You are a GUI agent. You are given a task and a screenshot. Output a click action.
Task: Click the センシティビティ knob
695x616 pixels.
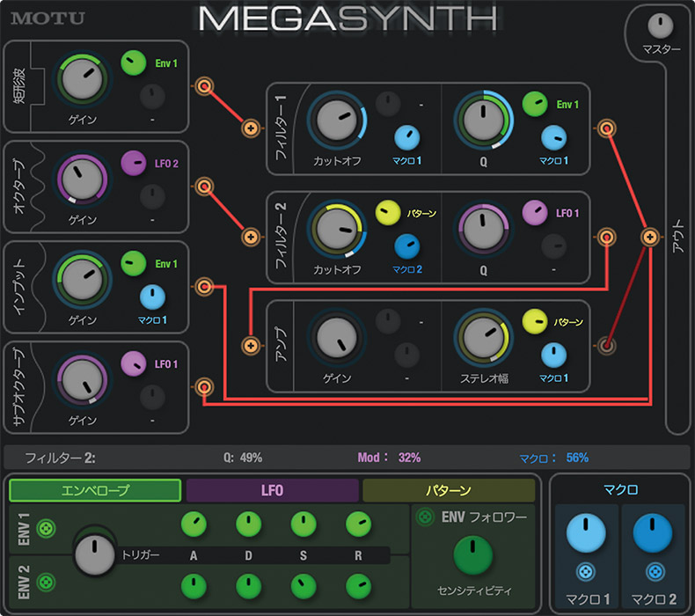point(472,555)
